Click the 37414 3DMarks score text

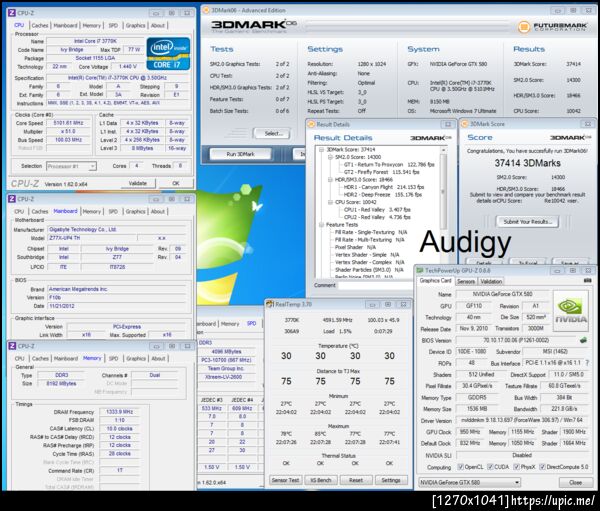pyautogui.click(x=527, y=163)
